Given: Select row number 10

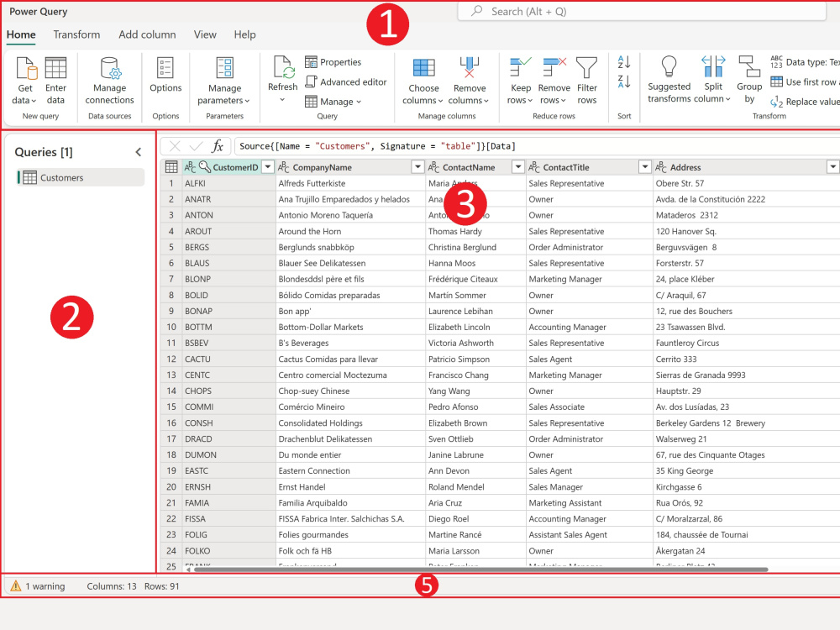Looking at the screenshot, I should point(171,327).
